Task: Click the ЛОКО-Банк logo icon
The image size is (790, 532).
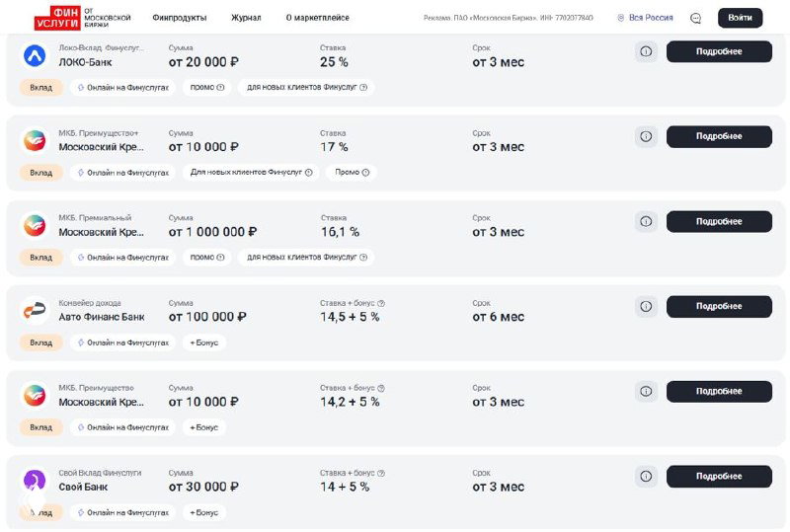Action: pos(35,56)
